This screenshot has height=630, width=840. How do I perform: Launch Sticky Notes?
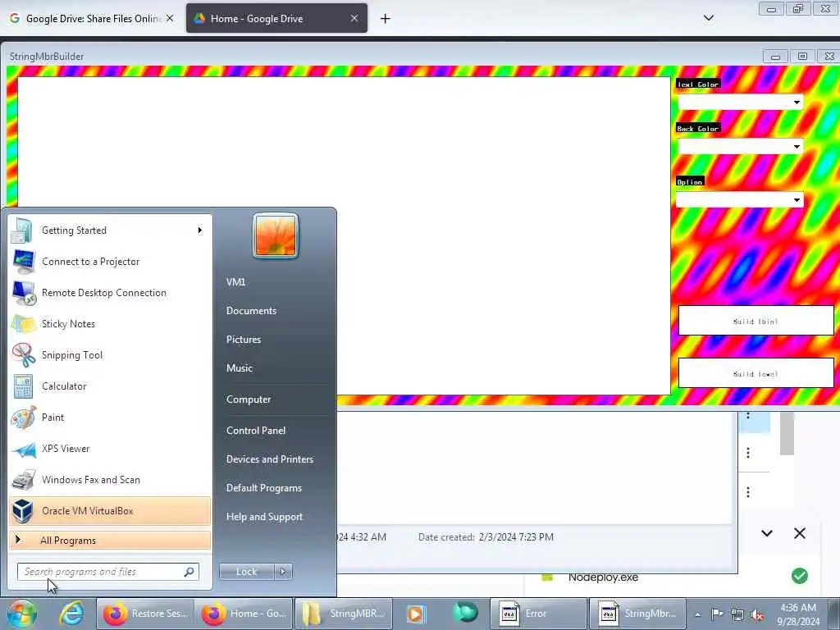click(x=110, y=323)
